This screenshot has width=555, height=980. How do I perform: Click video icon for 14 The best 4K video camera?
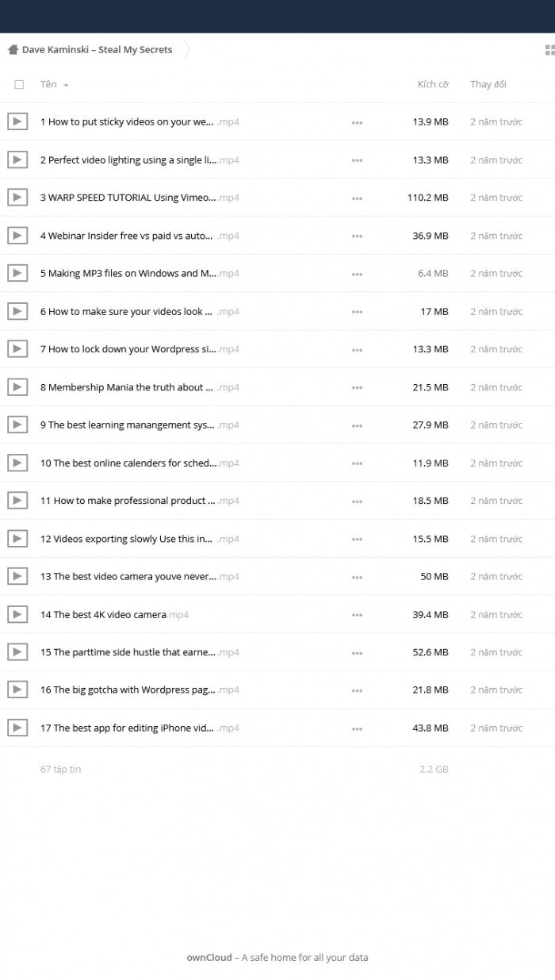[17, 614]
